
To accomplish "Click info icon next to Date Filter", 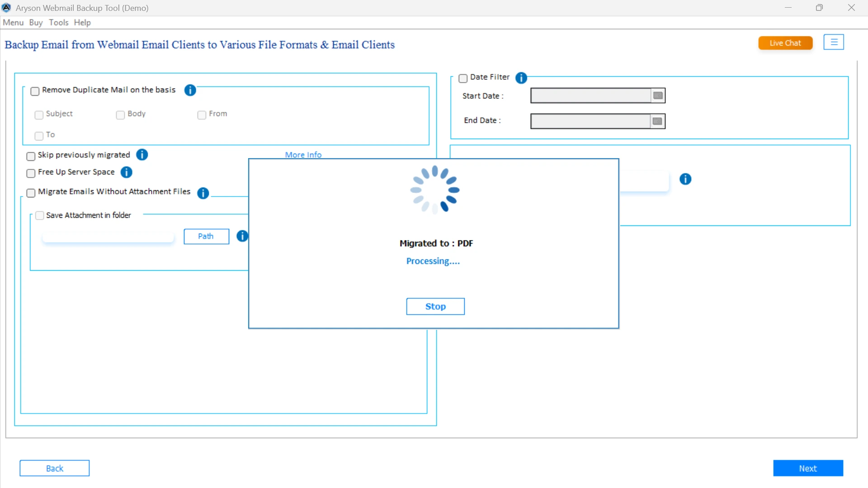I will (x=521, y=78).
